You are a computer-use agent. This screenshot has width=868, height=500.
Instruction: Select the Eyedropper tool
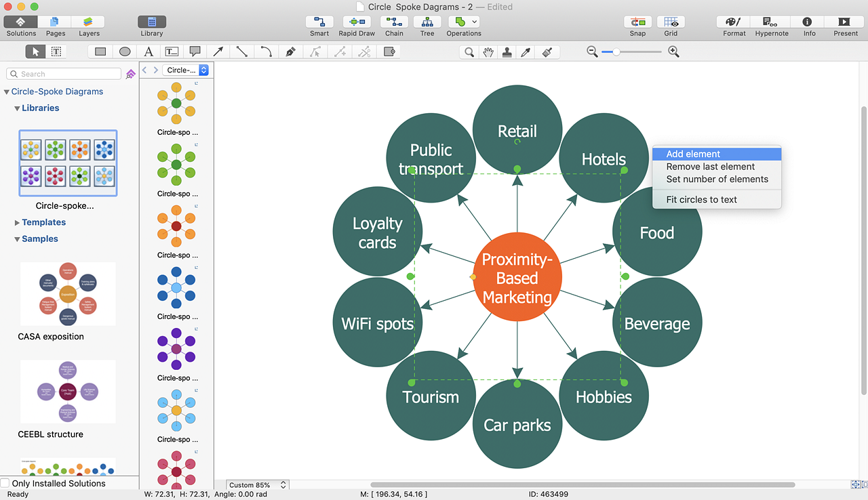(526, 51)
